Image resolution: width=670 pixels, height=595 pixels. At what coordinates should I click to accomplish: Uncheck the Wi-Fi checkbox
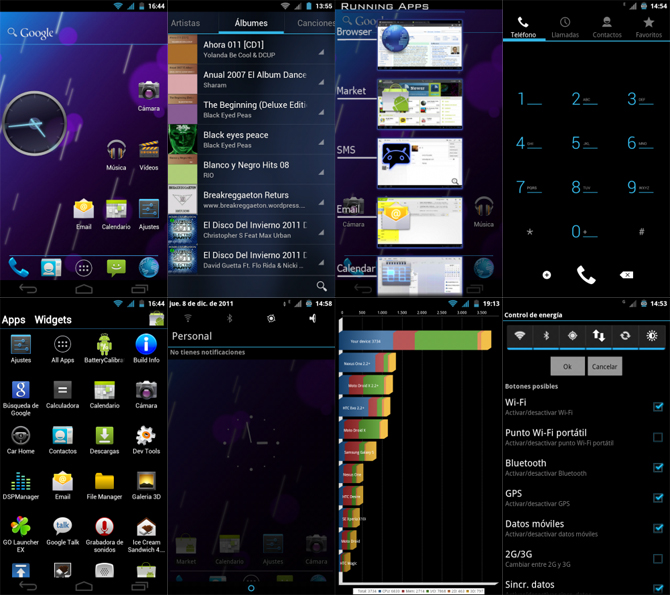tap(658, 407)
